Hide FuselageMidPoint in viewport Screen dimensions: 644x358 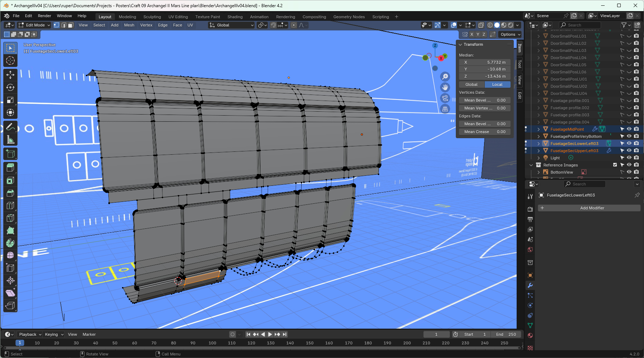[x=629, y=129]
